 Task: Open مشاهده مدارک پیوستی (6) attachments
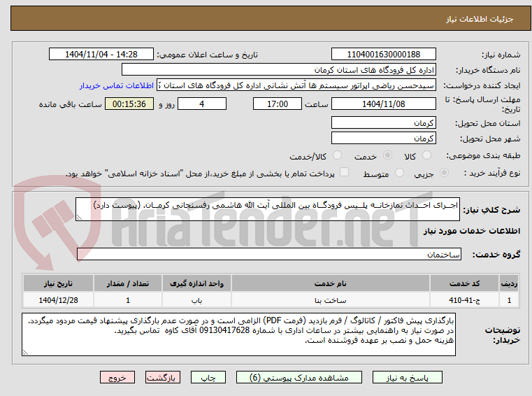point(299,377)
